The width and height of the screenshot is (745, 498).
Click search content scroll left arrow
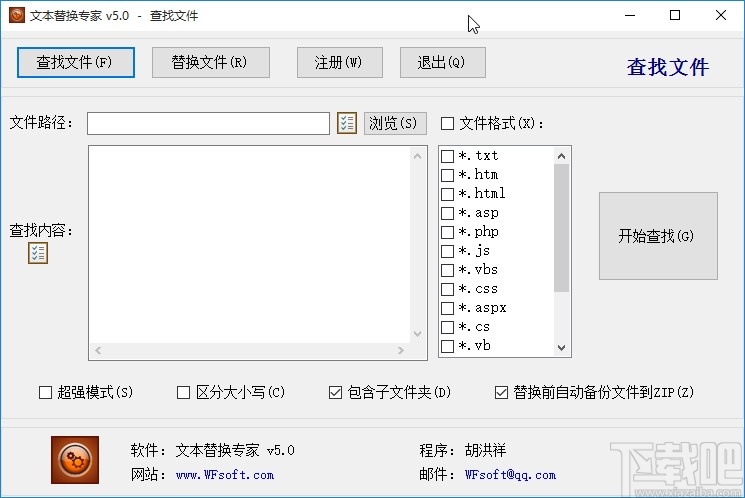click(98, 350)
